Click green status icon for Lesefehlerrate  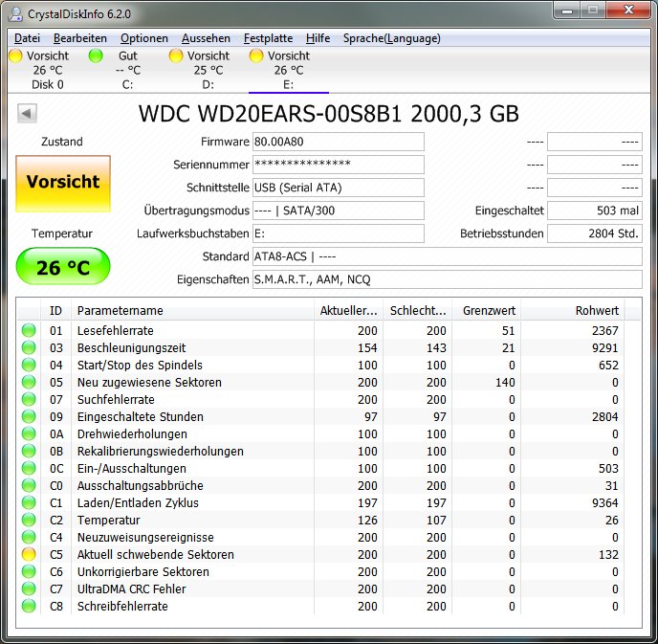[x=29, y=330]
